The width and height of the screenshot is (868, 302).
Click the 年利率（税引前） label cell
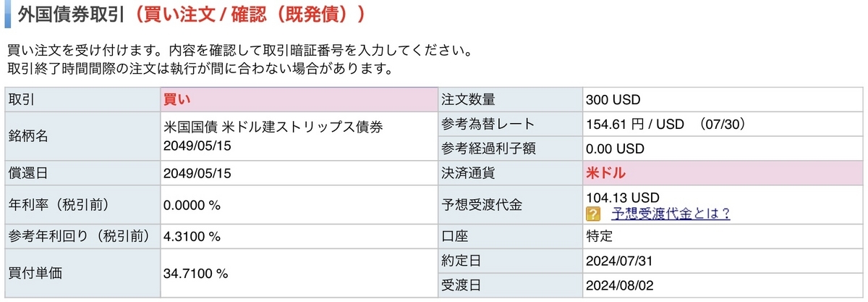(82, 205)
